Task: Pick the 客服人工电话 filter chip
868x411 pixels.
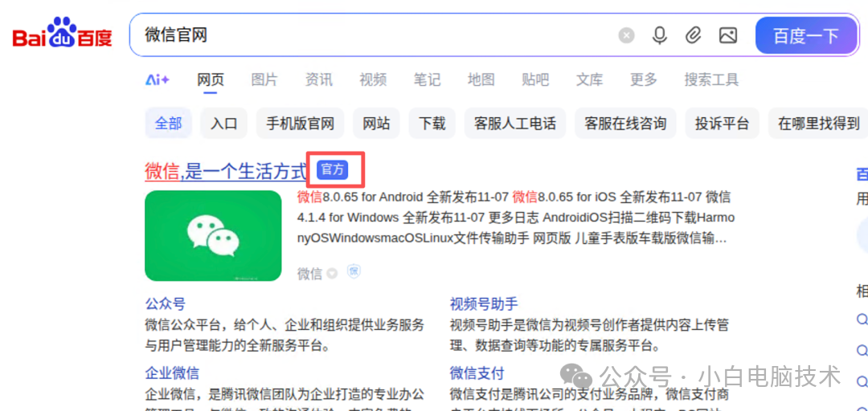Action: point(515,123)
